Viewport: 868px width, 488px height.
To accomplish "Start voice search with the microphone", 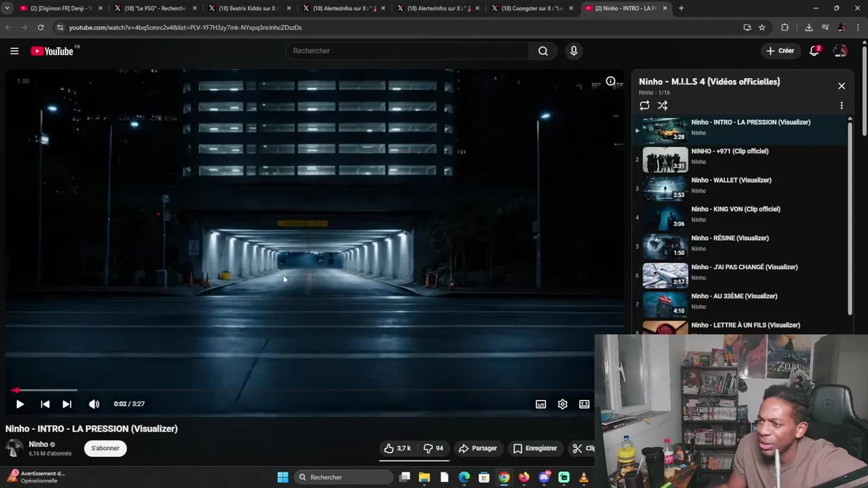I will (574, 51).
